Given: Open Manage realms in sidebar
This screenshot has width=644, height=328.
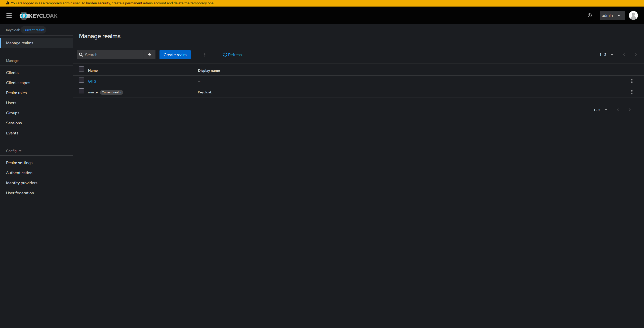Looking at the screenshot, I should [x=36, y=43].
